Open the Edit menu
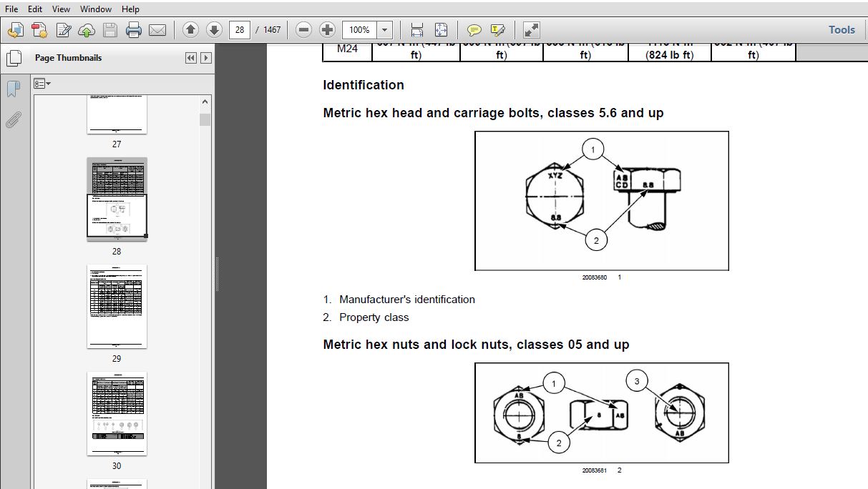 (35, 9)
